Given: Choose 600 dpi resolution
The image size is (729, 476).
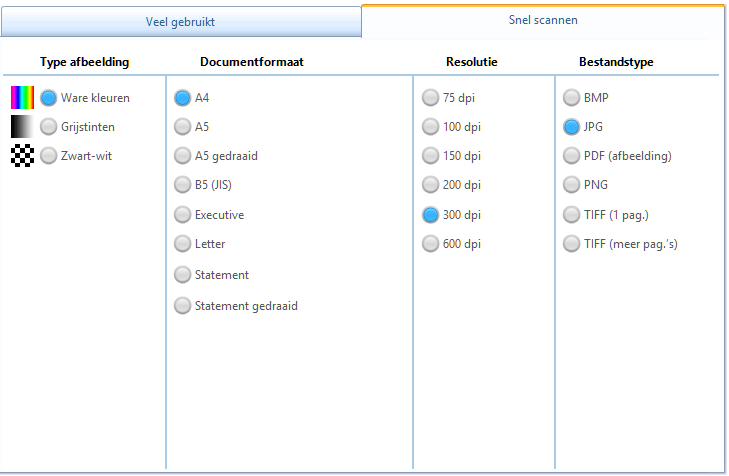Looking at the screenshot, I should pyautogui.click(x=430, y=243).
